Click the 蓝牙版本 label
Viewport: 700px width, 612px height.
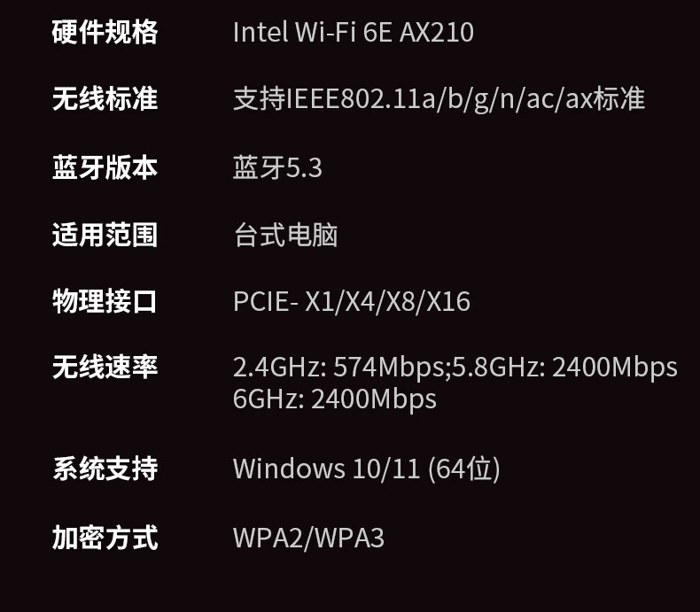click(x=105, y=167)
